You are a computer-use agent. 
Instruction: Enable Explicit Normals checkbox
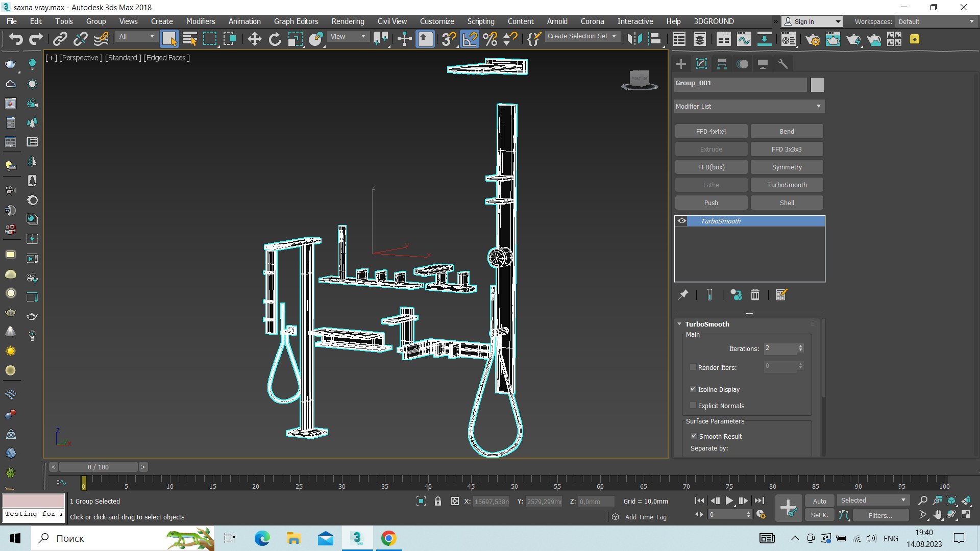[693, 405]
